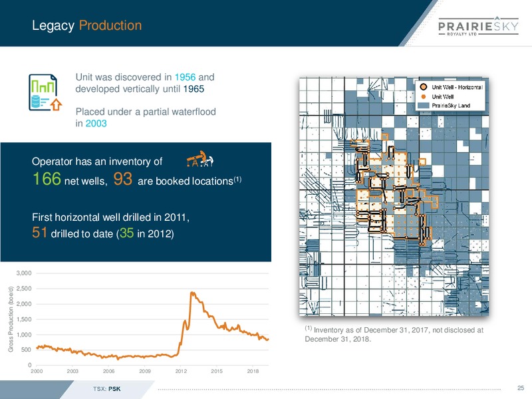Click the land map image
The image size is (532, 399).
pyautogui.click(x=394, y=196)
